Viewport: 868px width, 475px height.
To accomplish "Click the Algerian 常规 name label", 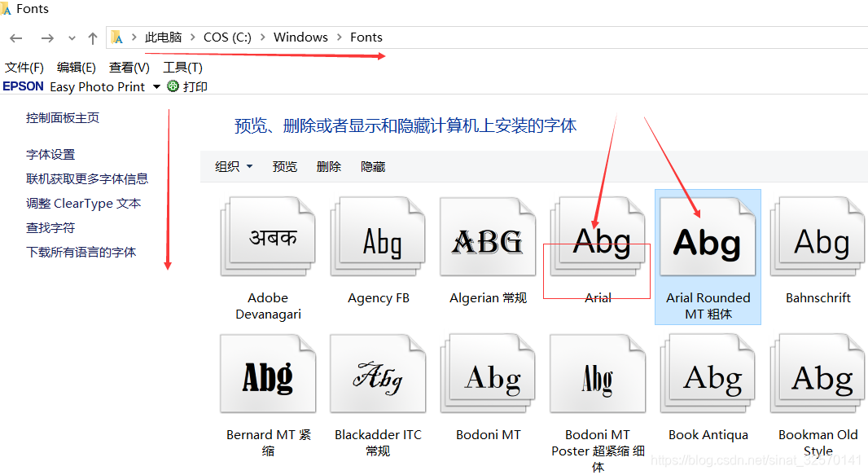I will (489, 298).
